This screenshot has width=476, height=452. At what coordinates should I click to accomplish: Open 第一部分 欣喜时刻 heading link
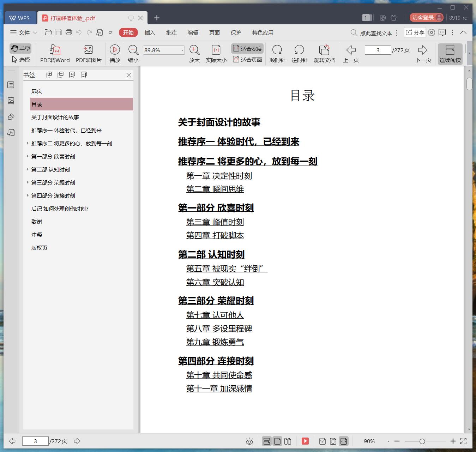click(216, 208)
